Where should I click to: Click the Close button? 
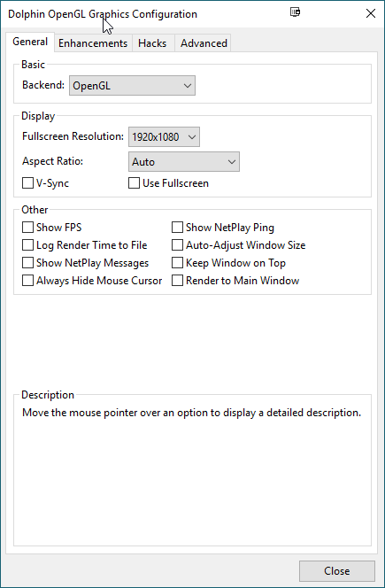coord(337,571)
